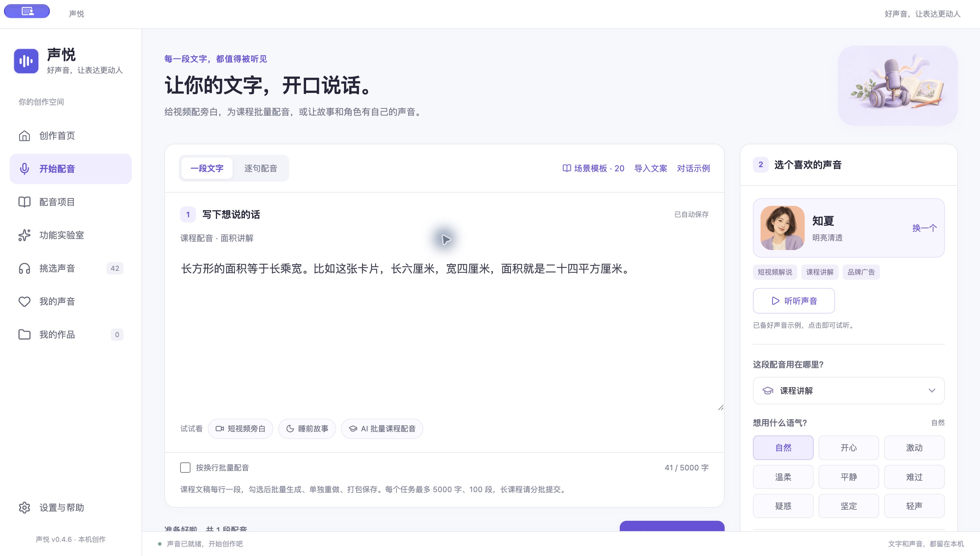980x556 pixels.
Task: Click the book icon next to 场景模板 · 20
Action: coord(567,169)
